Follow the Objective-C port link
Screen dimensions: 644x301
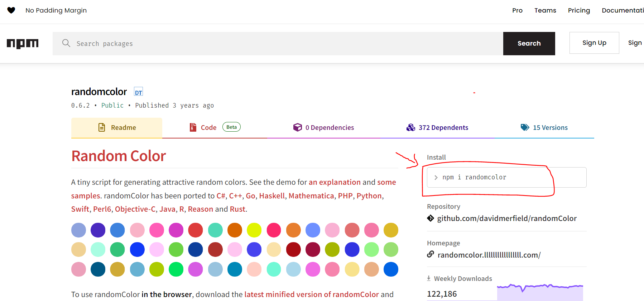click(135, 209)
